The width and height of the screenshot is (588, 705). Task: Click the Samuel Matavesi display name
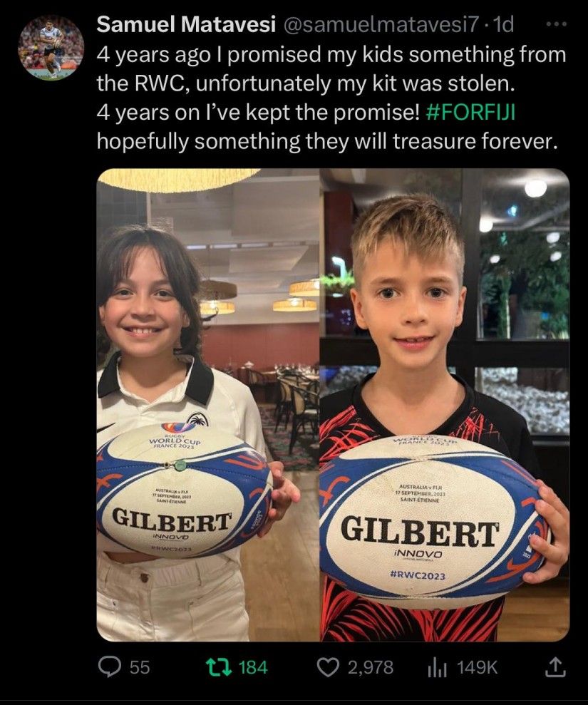(x=186, y=24)
